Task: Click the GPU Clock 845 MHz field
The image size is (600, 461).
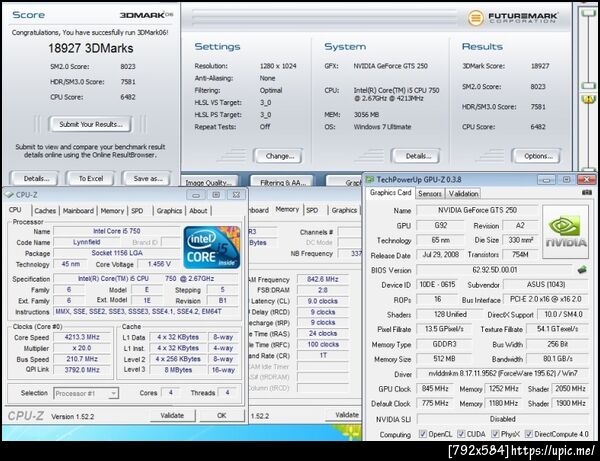Action: [435, 389]
